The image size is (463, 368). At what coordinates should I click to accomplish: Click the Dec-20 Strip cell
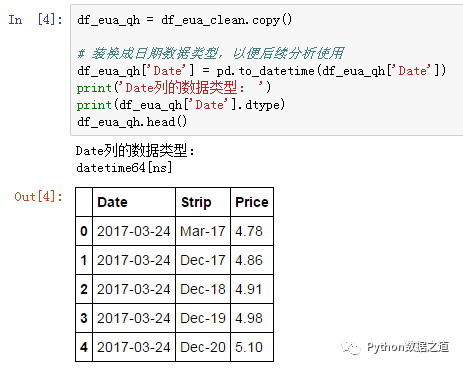[x=203, y=347]
